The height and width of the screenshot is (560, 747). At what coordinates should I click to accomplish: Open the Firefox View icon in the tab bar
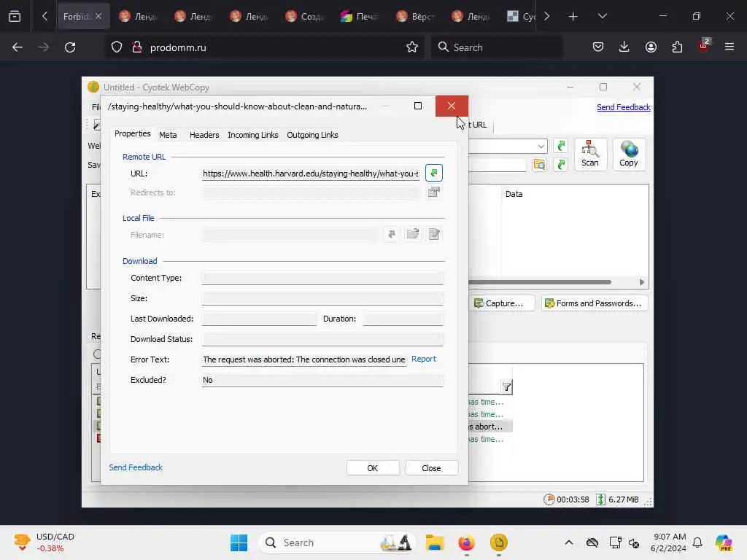coord(15,16)
